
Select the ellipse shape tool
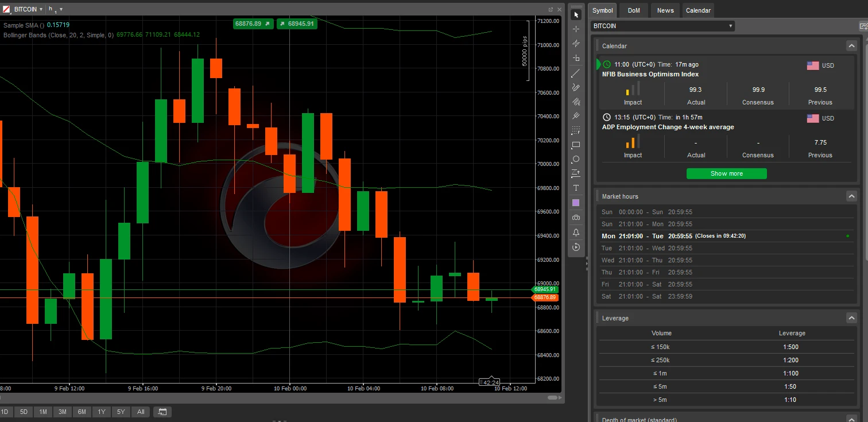[x=576, y=159]
